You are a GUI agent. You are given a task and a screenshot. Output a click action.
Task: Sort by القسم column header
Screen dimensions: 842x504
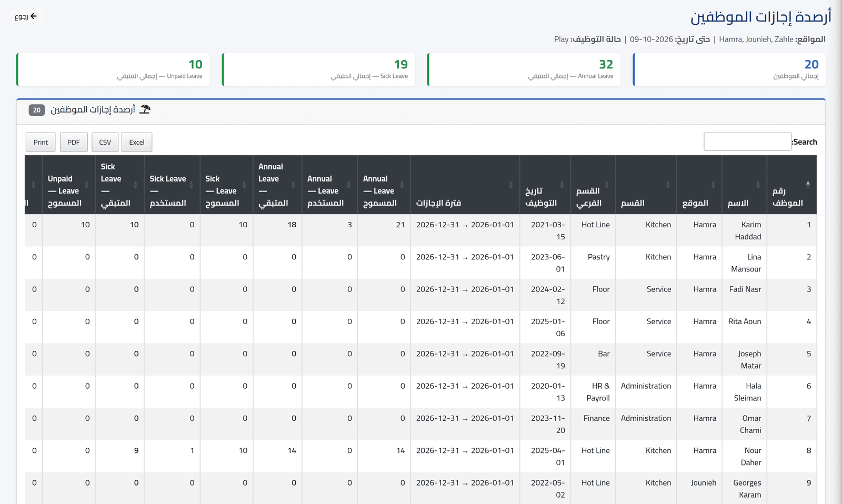click(646, 185)
